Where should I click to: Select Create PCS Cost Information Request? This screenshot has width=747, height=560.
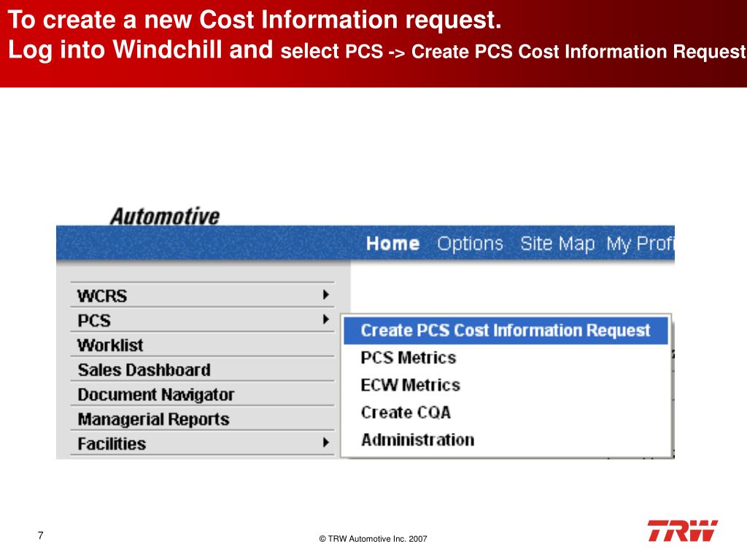(x=506, y=330)
